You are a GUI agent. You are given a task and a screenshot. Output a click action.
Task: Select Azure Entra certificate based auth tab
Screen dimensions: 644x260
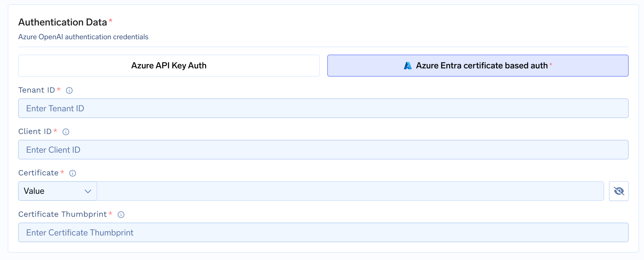(x=481, y=66)
